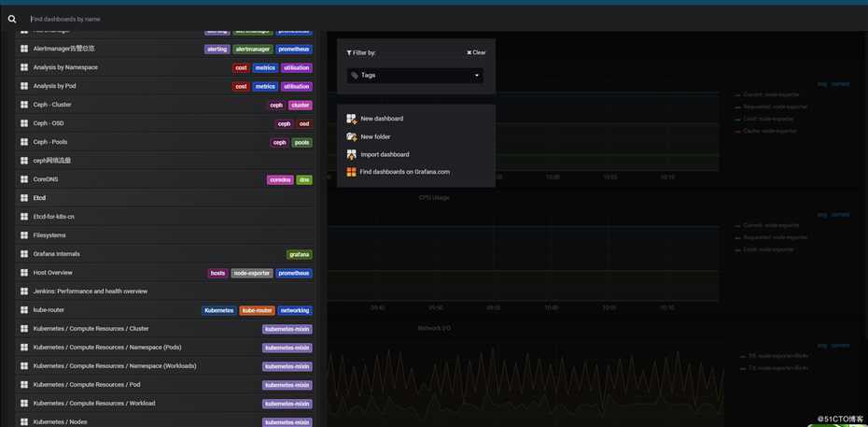Click the Grafana.com orange grid icon

352,172
